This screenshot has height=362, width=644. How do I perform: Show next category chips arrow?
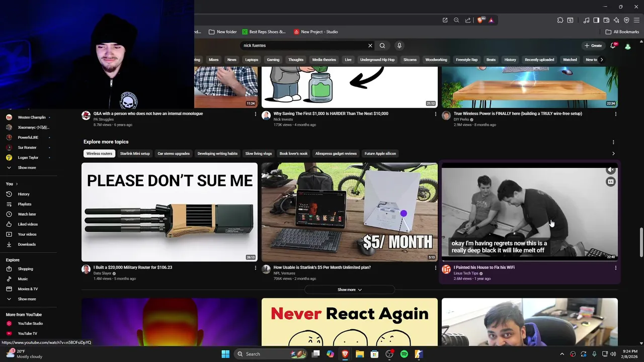click(601, 59)
